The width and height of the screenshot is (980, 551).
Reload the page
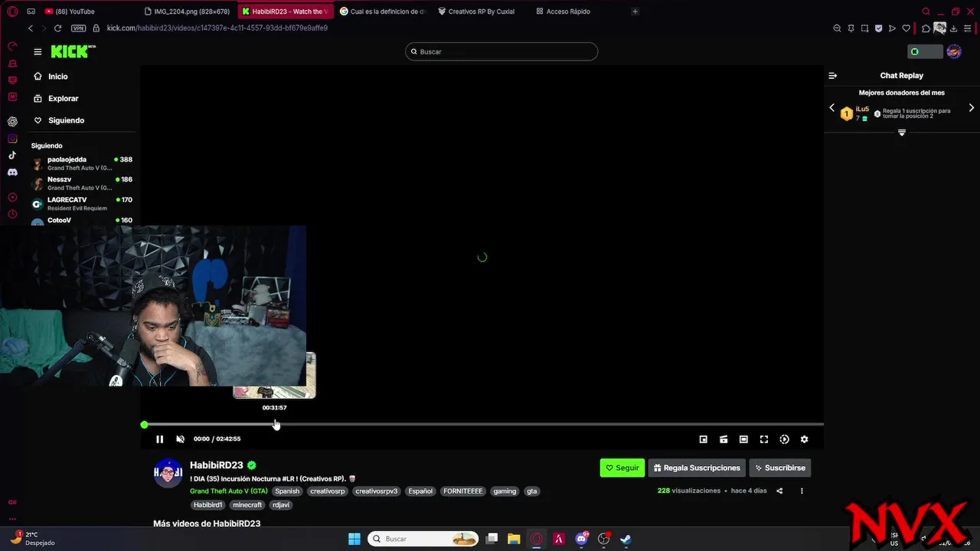[57, 28]
